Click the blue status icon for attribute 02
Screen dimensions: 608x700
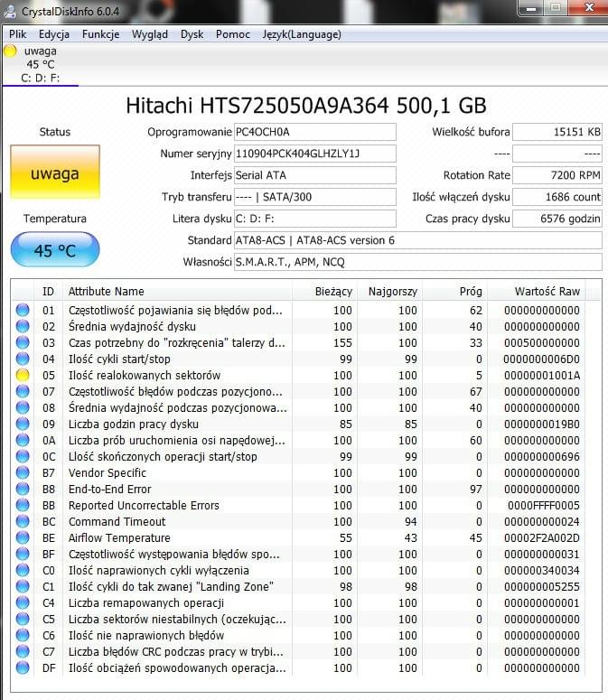click(23, 326)
